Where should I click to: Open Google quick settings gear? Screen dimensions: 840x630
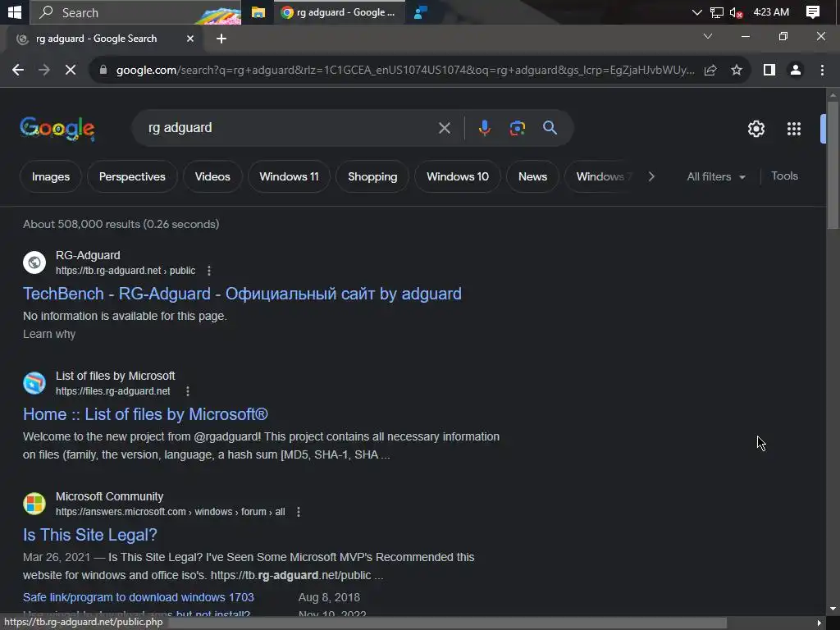pos(756,129)
